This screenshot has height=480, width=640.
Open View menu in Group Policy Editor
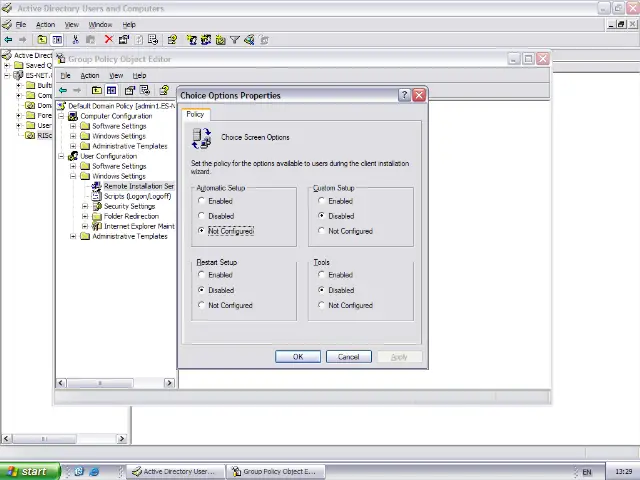click(116, 76)
